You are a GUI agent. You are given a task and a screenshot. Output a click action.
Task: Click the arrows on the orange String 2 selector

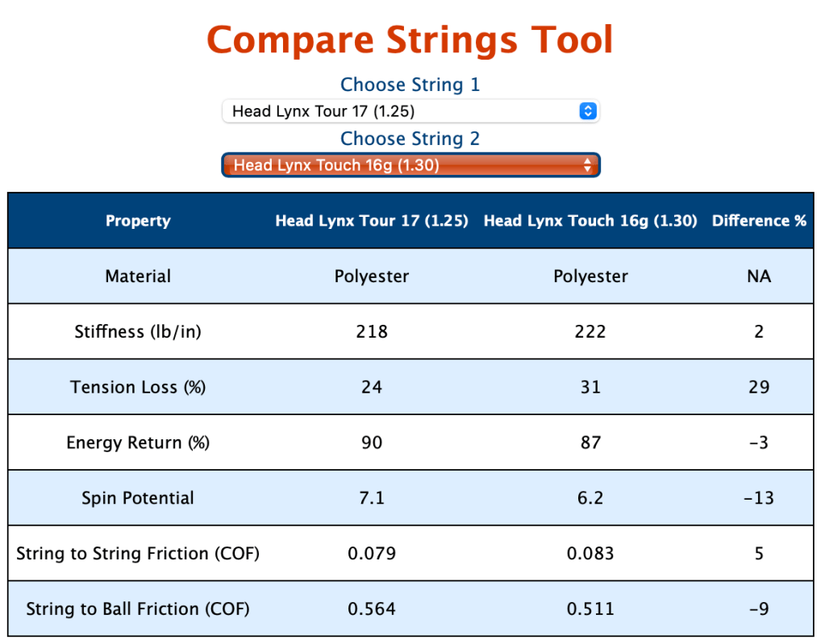pos(588,165)
